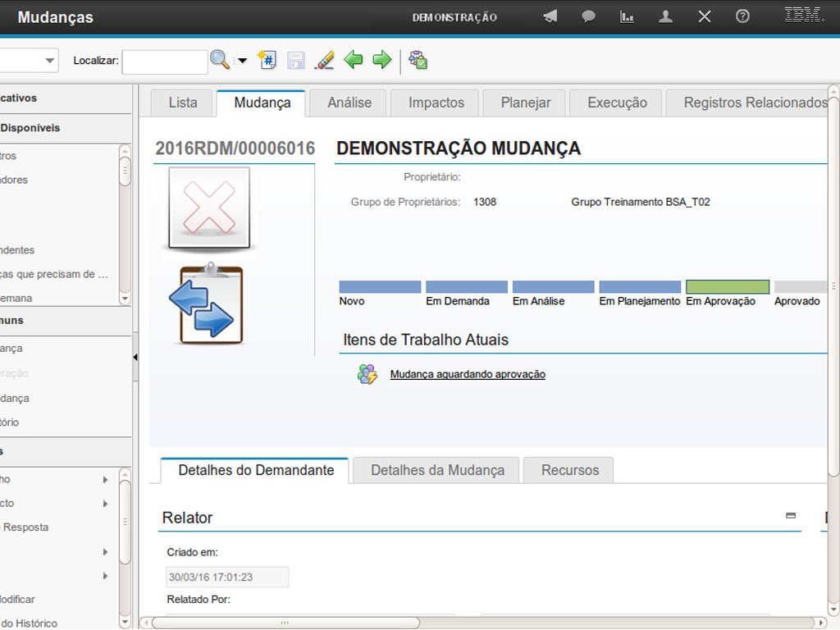Click the Em Aprovação green status bar

(728, 287)
